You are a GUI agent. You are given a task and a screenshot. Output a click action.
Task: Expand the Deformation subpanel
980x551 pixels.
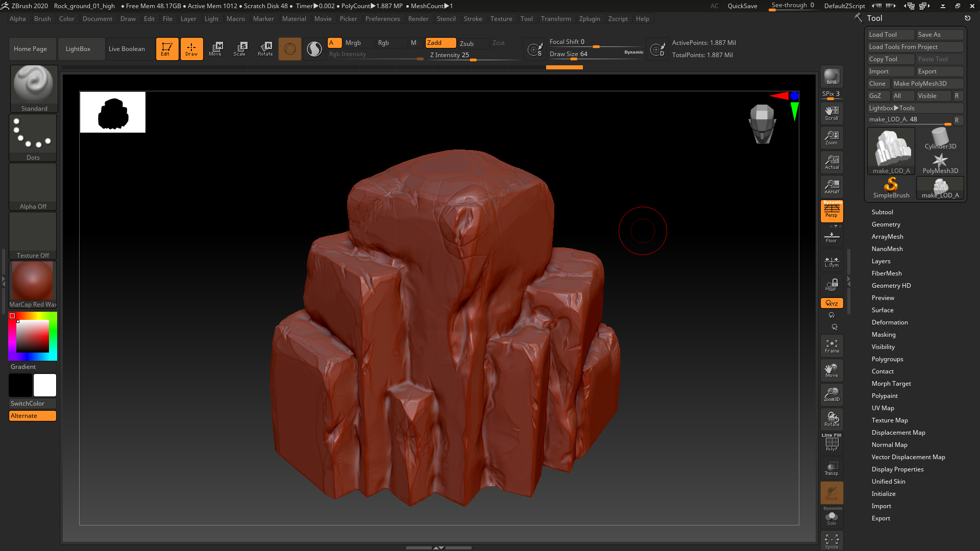(x=890, y=322)
